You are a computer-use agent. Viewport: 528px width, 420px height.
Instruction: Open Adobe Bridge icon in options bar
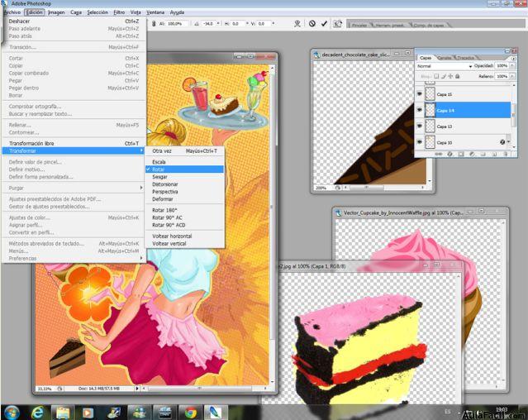click(x=337, y=24)
